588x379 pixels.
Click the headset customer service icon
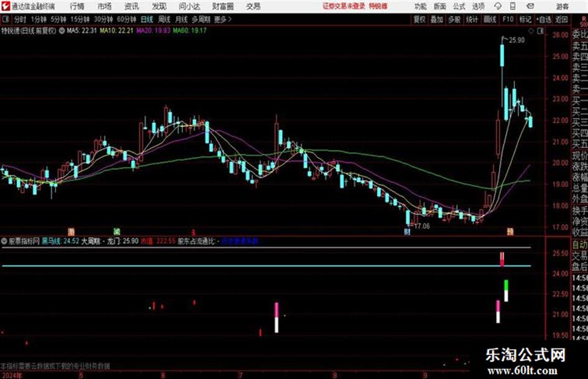498,6
